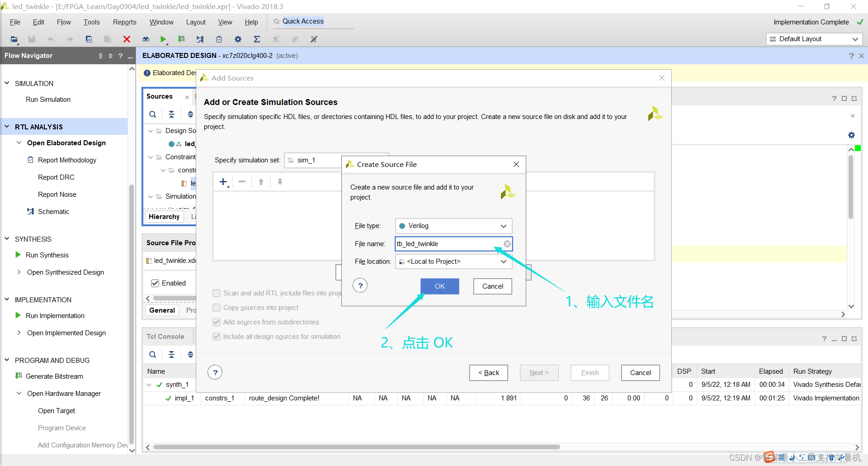
Task: Clear the File name field text
Action: (x=507, y=244)
